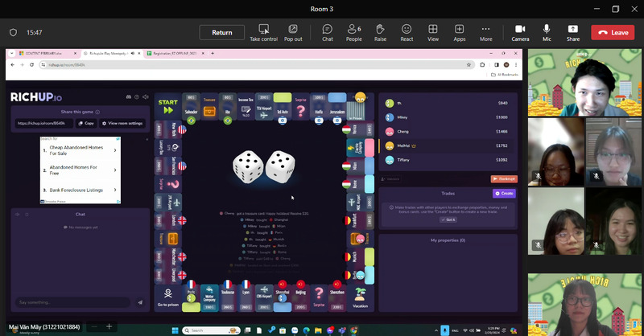Screen dimensions: 644x336
Task: Bookmark this page with star icon
Action: point(469,65)
